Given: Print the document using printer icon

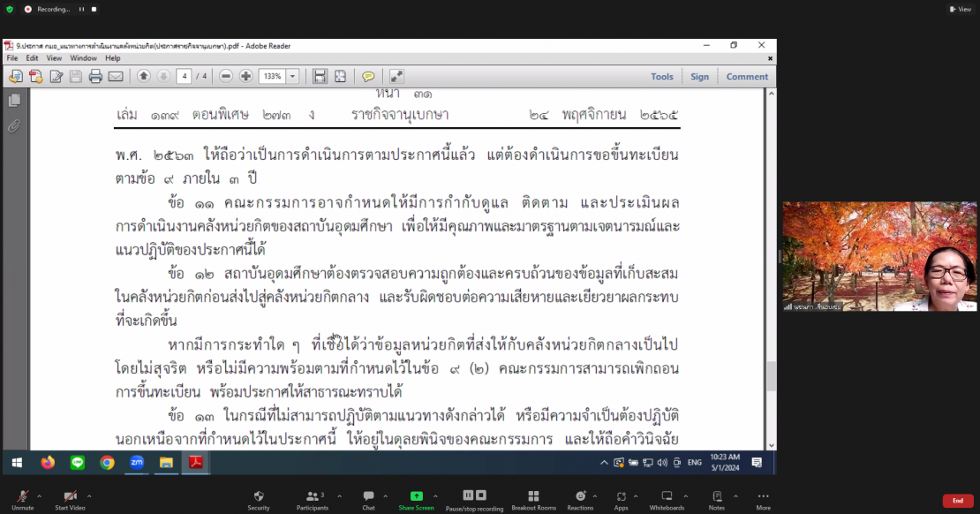Looking at the screenshot, I should click(x=95, y=76).
